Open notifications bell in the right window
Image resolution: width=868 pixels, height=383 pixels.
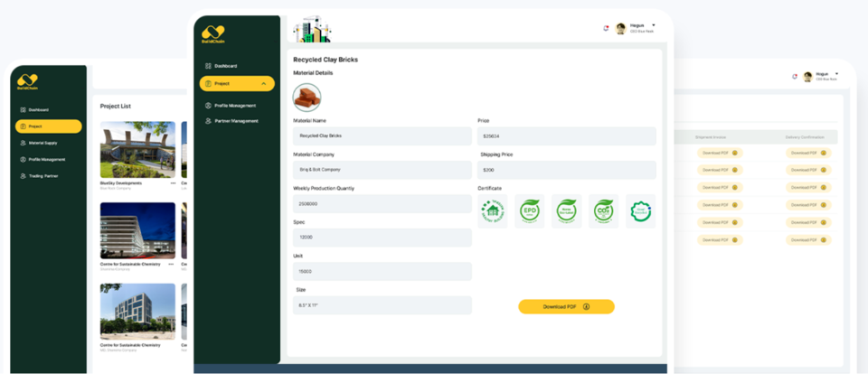coord(795,77)
